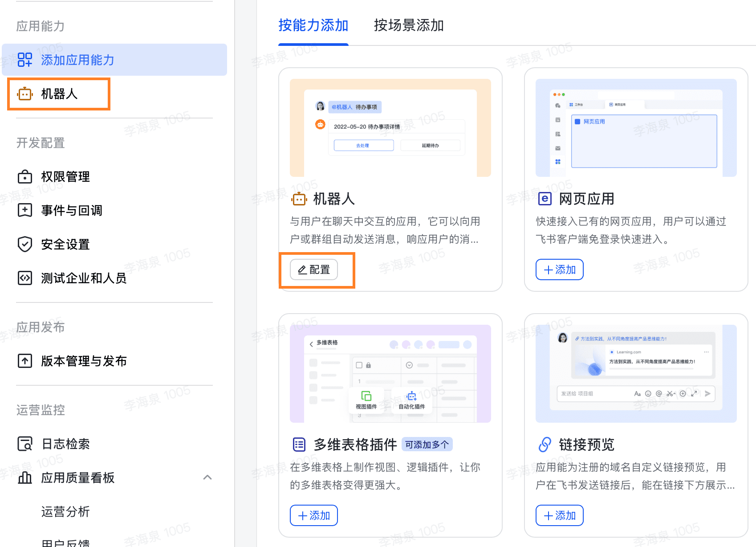Click the Add App Capability grid icon
The height and width of the screenshot is (547, 756).
pos(25,60)
